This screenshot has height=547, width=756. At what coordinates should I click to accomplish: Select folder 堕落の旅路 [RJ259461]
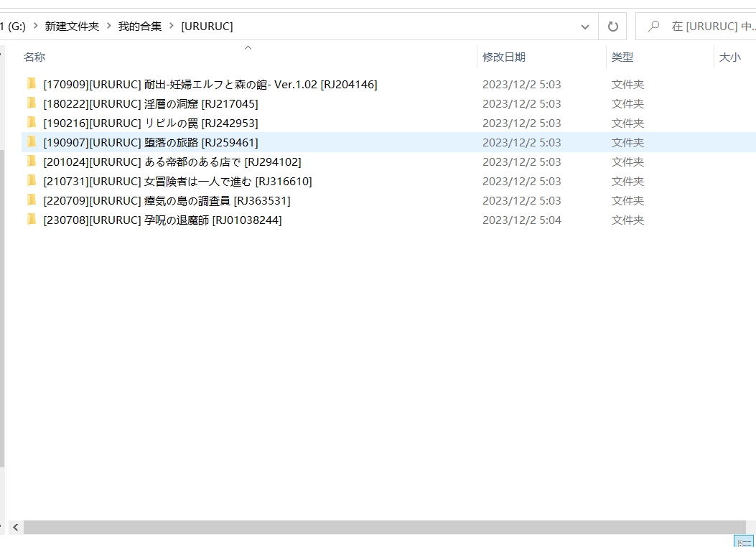[151, 142]
